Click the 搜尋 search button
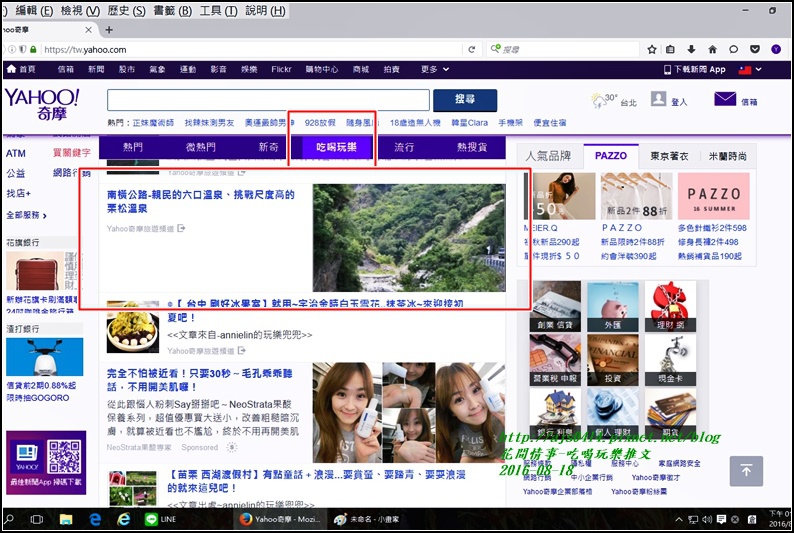Screen dimensions: 794x533 (x=465, y=100)
